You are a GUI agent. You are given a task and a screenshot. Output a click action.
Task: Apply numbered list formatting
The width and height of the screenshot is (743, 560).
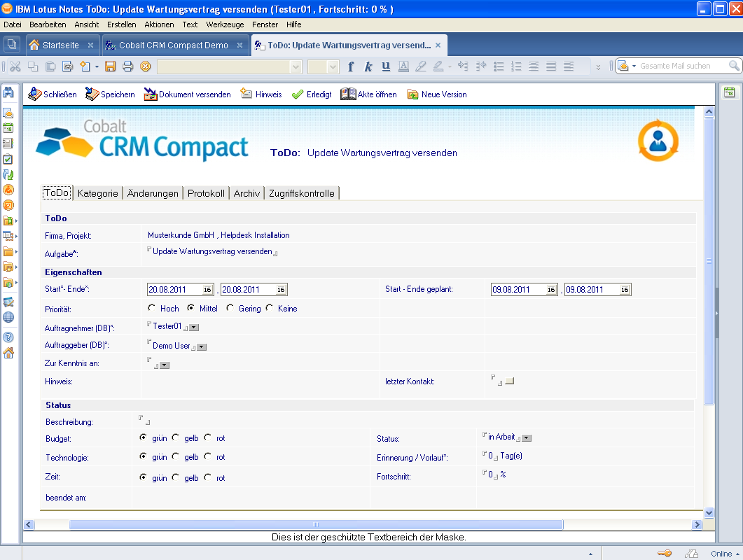[x=516, y=66]
